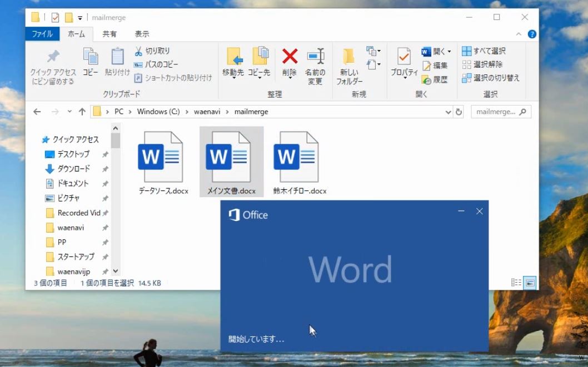Open address bar history dropdown
Screen dimensions: 588x367
pyautogui.click(x=448, y=112)
